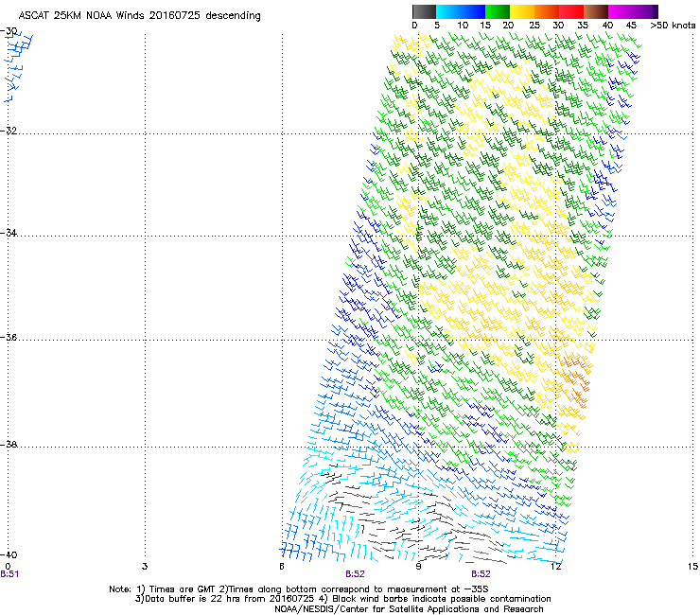Viewport: 700px width, 615px height.
Task: Click the latitude label '-36'
Action: (x=9, y=337)
